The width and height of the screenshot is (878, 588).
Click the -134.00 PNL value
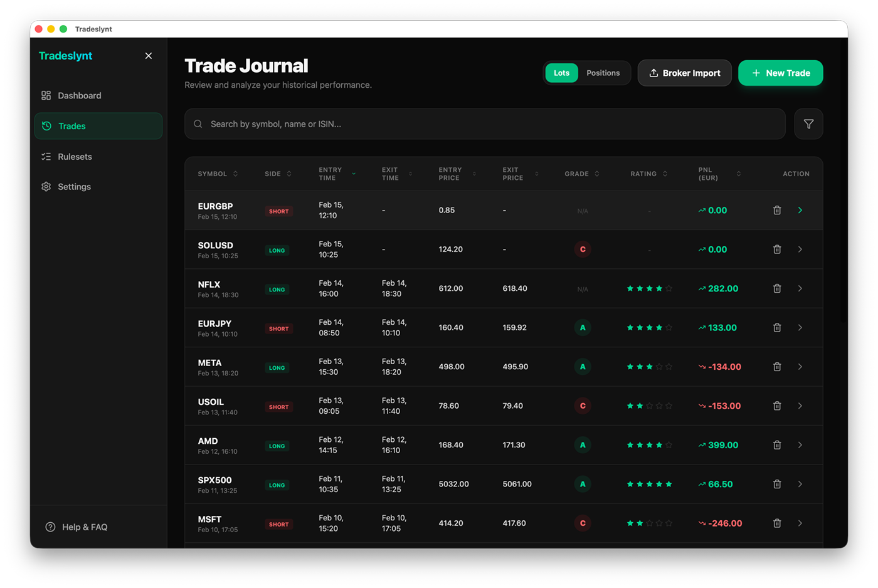pyautogui.click(x=724, y=367)
